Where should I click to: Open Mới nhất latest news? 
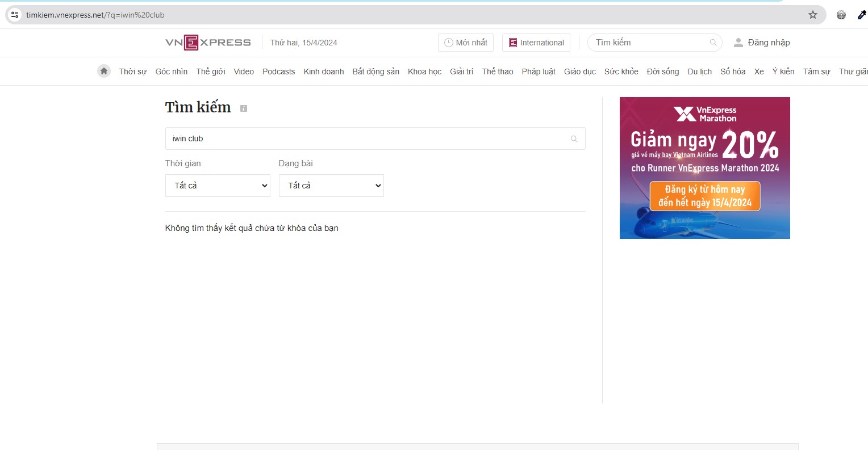[x=466, y=43]
